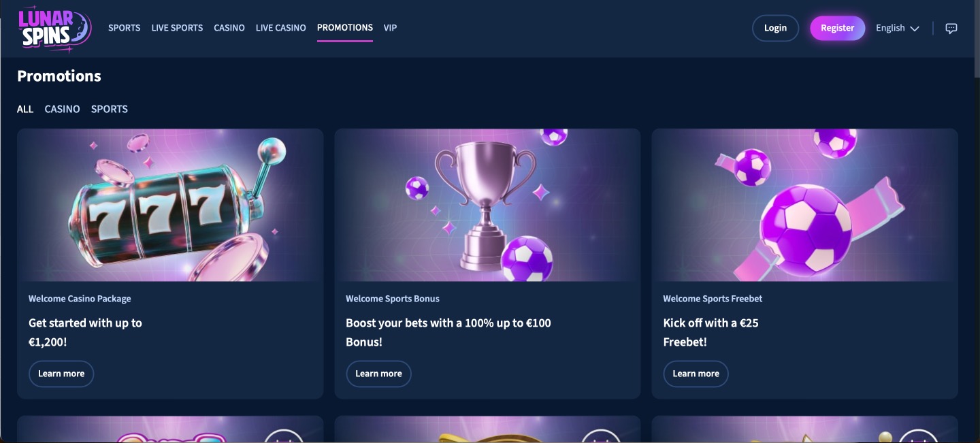980x443 pixels.
Task: Navigate to Live Casino
Action: tap(280, 28)
